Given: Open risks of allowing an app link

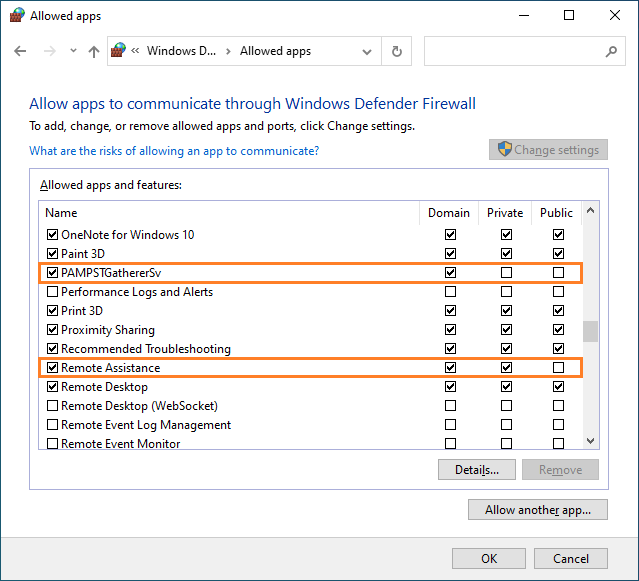Looking at the screenshot, I should click(174, 151).
